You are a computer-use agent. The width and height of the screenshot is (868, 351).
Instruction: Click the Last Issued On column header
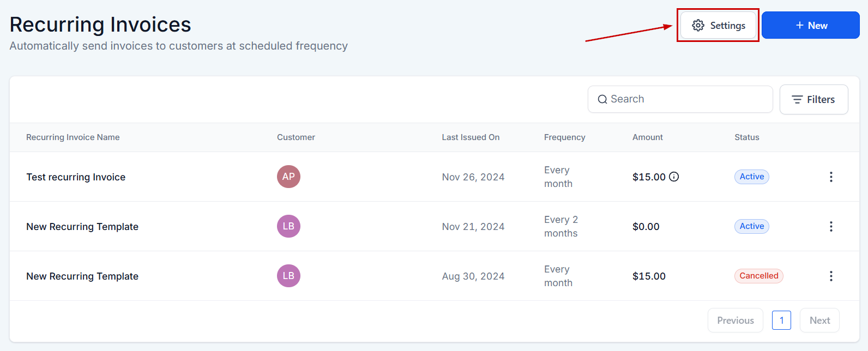coord(471,137)
